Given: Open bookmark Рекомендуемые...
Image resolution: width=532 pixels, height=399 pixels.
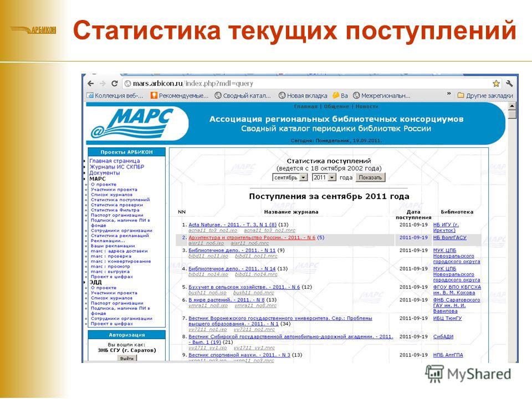Looking at the screenshot, I should 180,96.
